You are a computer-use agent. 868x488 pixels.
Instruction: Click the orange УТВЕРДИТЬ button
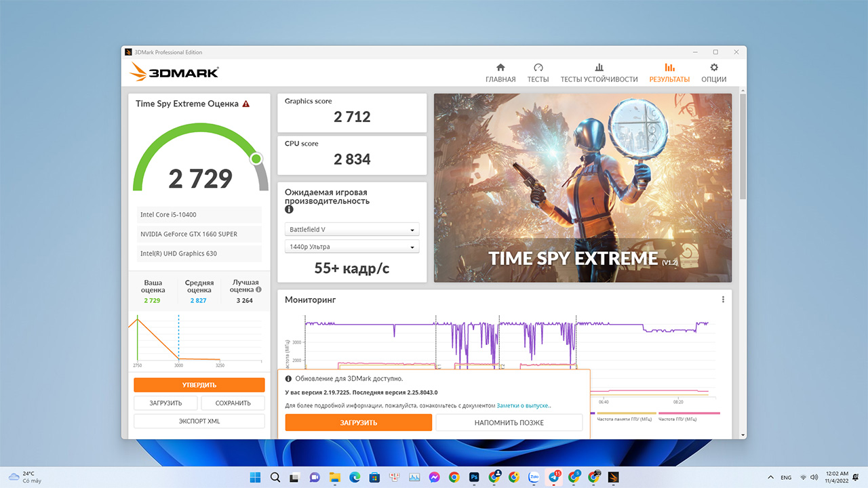pos(199,385)
